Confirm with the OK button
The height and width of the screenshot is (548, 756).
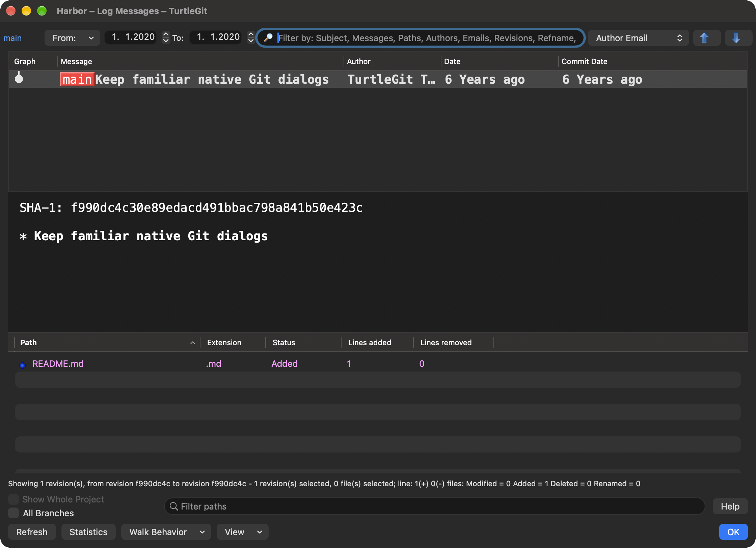click(x=733, y=532)
